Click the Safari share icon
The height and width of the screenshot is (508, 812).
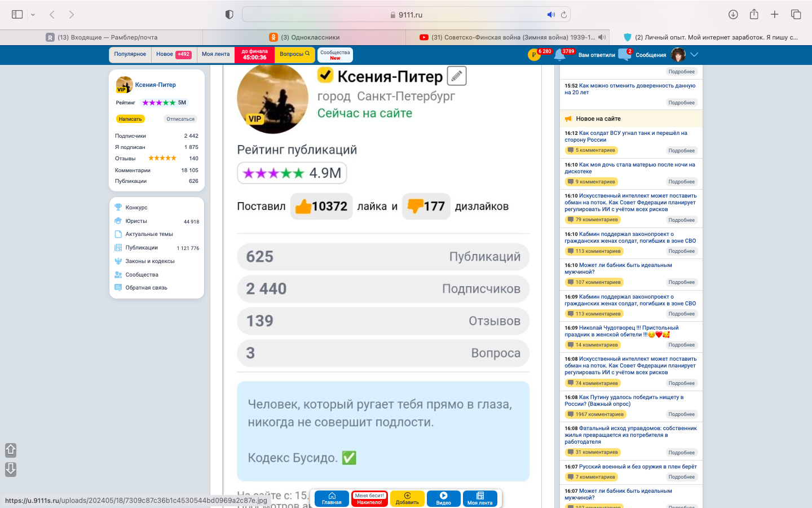click(754, 15)
